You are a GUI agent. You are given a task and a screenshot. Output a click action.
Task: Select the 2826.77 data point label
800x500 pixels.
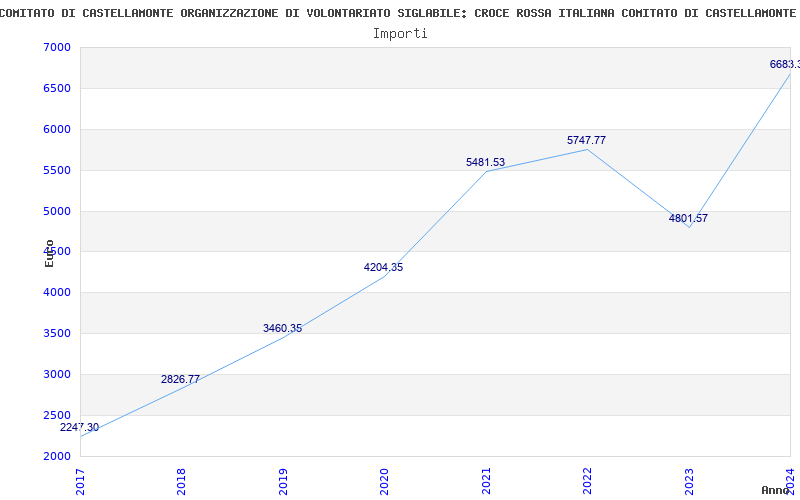(180, 379)
